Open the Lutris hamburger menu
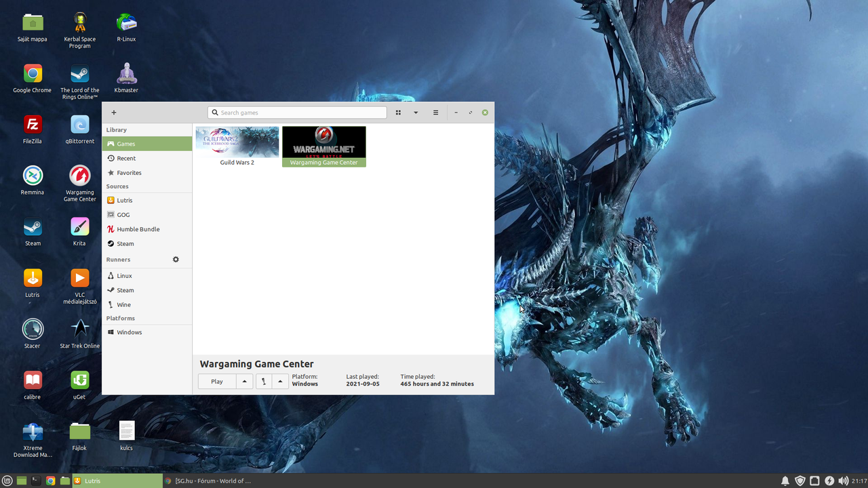The height and width of the screenshot is (488, 868). [435, 113]
